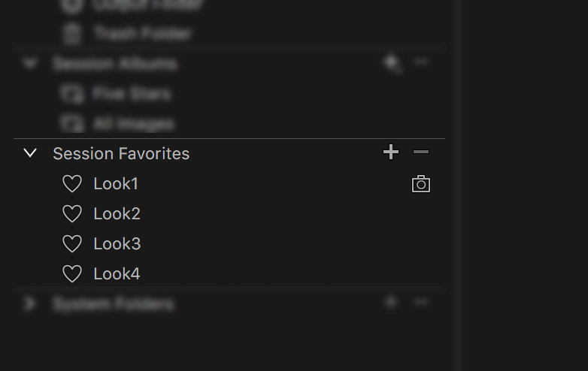Remove a favorite with the minus icon

[x=421, y=152]
